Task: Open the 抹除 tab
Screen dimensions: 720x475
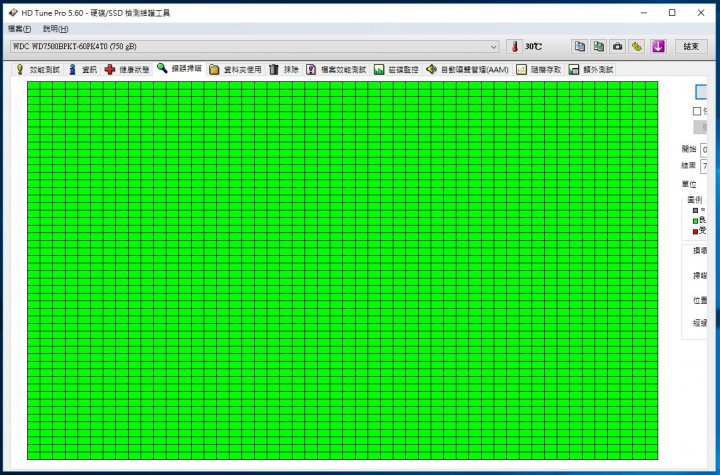Action: 284,69
